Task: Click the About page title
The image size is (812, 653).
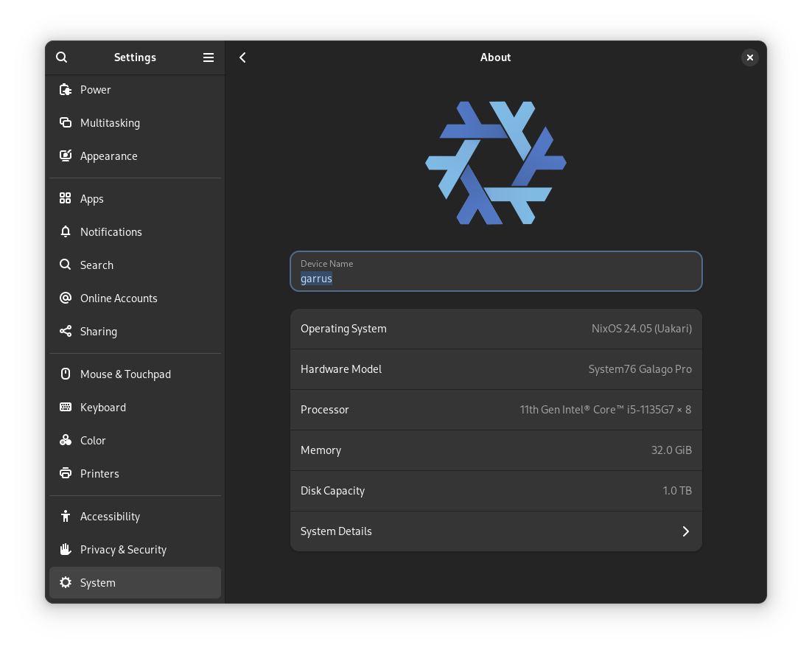Action: point(496,57)
